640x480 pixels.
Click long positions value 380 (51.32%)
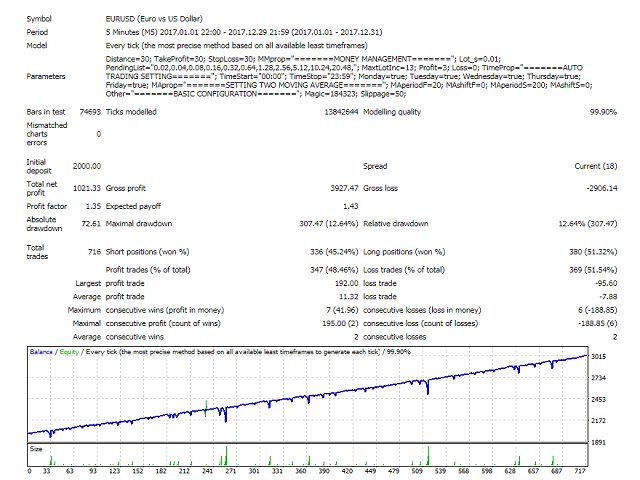coord(593,252)
